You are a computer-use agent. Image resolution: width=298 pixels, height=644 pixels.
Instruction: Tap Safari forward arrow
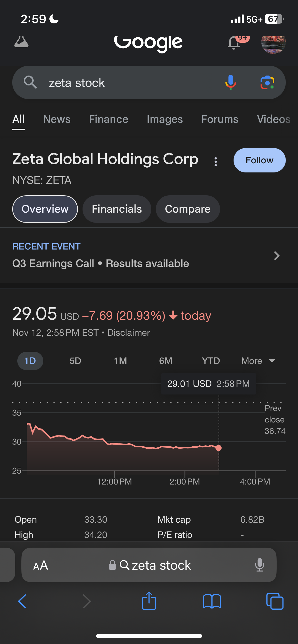click(87, 601)
